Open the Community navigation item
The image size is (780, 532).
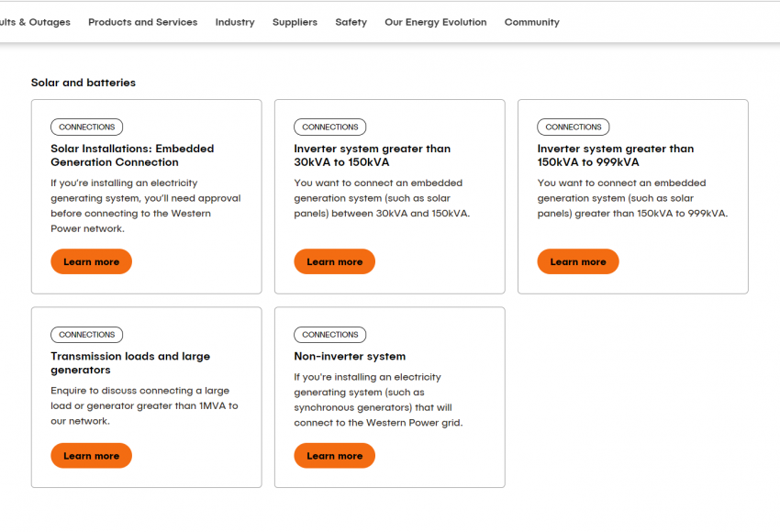531,22
